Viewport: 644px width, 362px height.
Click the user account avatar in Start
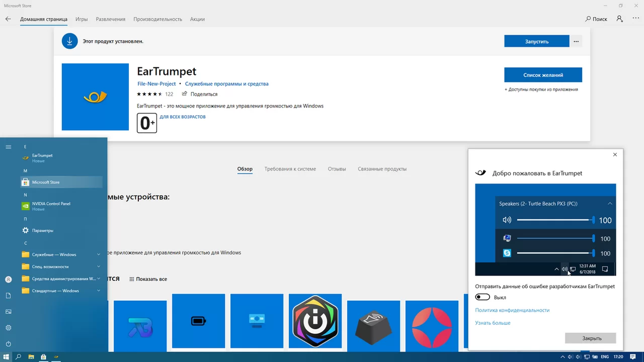(x=8, y=280)
